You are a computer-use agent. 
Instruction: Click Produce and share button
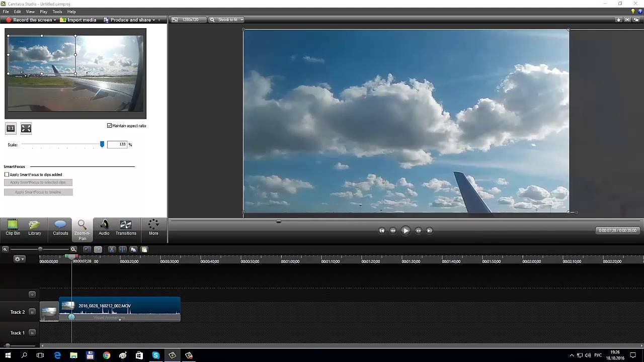pos(127,20)
